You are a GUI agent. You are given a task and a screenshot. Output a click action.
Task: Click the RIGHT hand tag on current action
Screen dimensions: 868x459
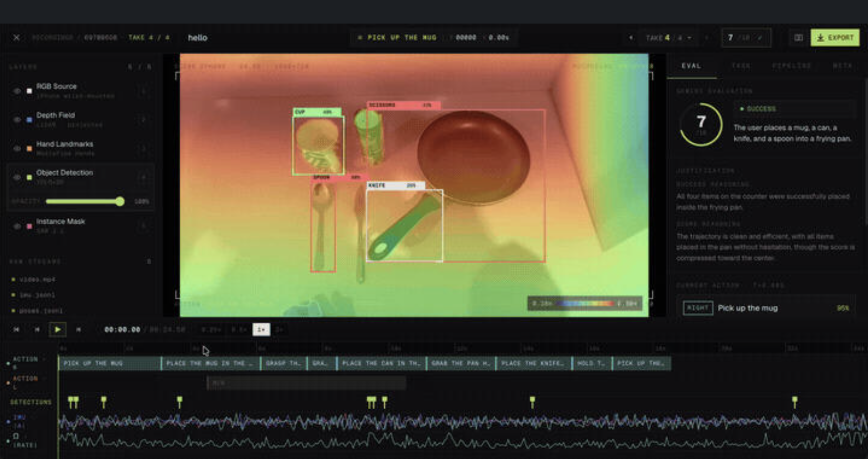point(698,308)
